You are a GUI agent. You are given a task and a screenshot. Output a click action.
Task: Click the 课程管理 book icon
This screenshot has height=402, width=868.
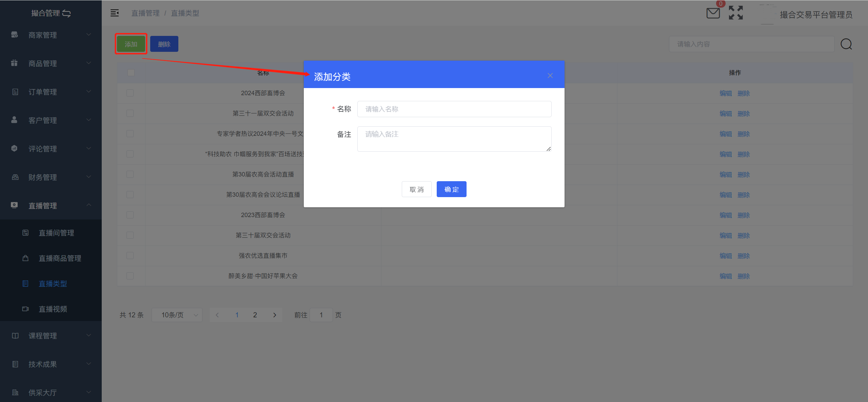[15, 336]
